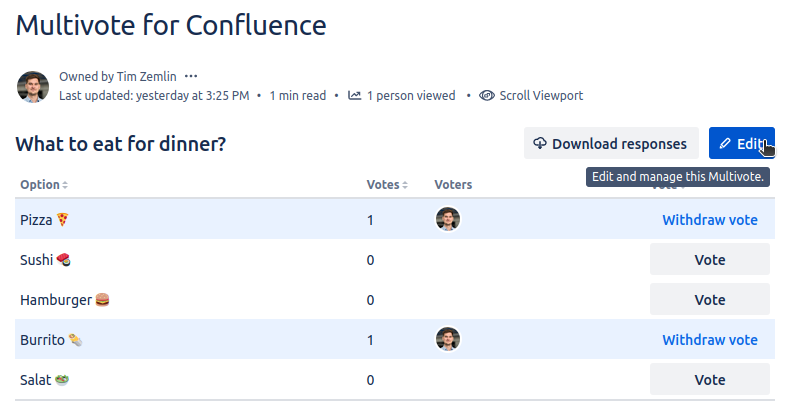This screenshot has height=412, width=786.
Task: Click the voter avatar in Burrito row
Action: 448,339
